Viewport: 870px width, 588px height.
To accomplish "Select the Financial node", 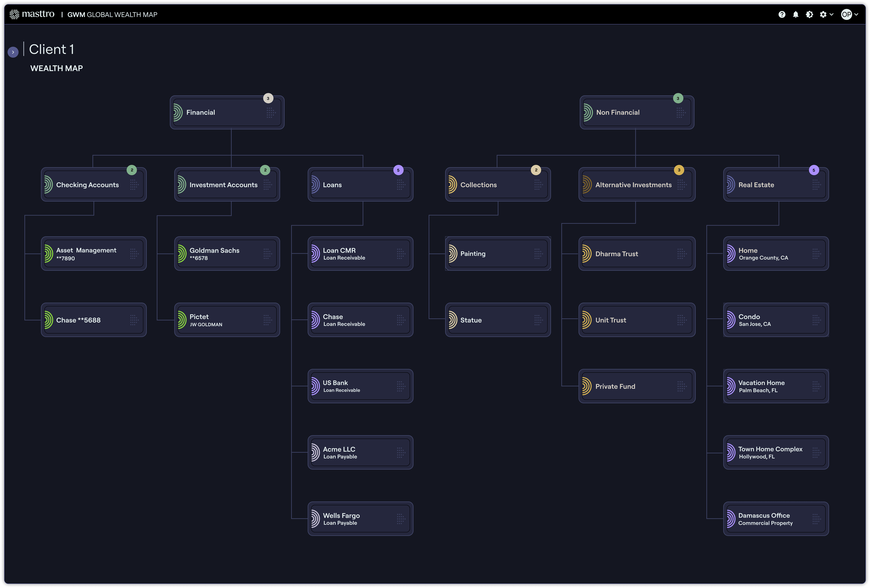I will [227, 112].
